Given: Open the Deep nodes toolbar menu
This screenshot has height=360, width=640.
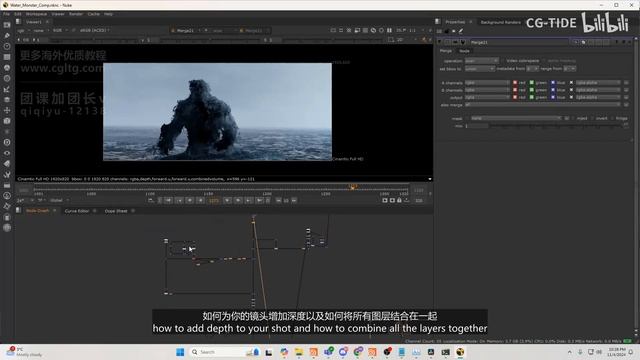Looking at the screenshot, I should pyautogui.click(x=7, y=142).
